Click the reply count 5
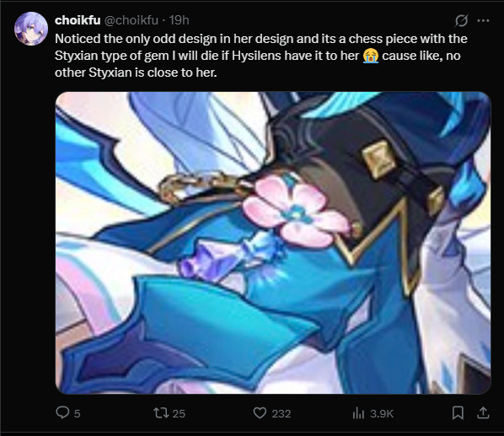504x436 pixels. [78, 413]
